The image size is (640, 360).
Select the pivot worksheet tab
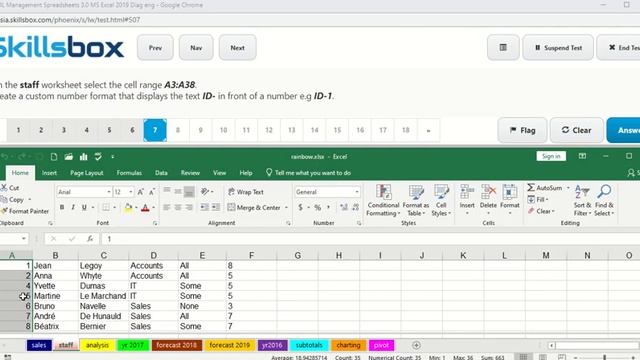pyautogui.click(x=381, y=345)
